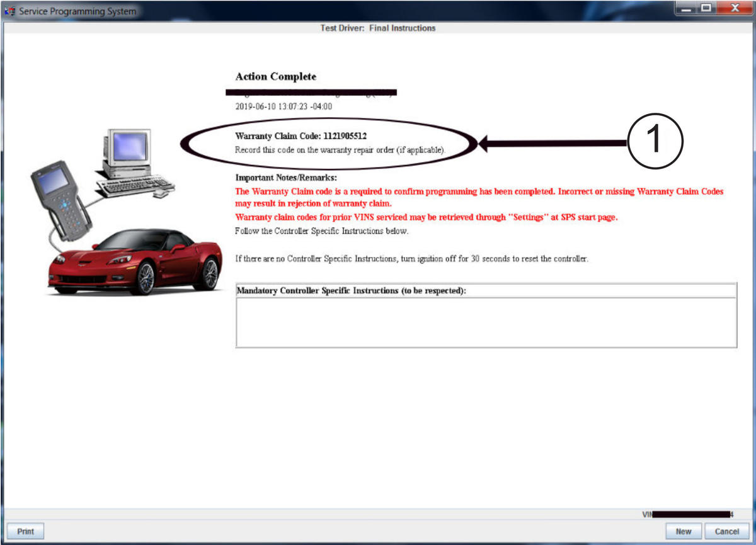Click the Action Complete heading
756x545 pixels.
[x=275, y=77]
